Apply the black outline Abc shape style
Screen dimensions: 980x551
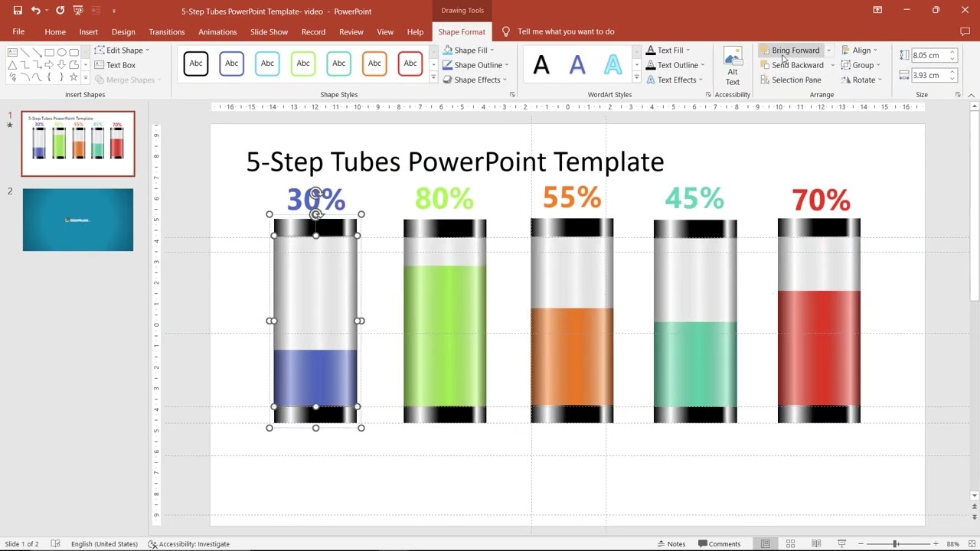[196, 64]
